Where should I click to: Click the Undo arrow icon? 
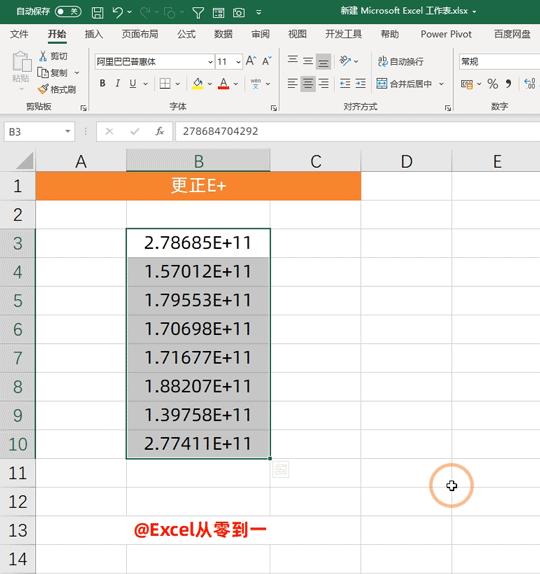coord(118,13)
